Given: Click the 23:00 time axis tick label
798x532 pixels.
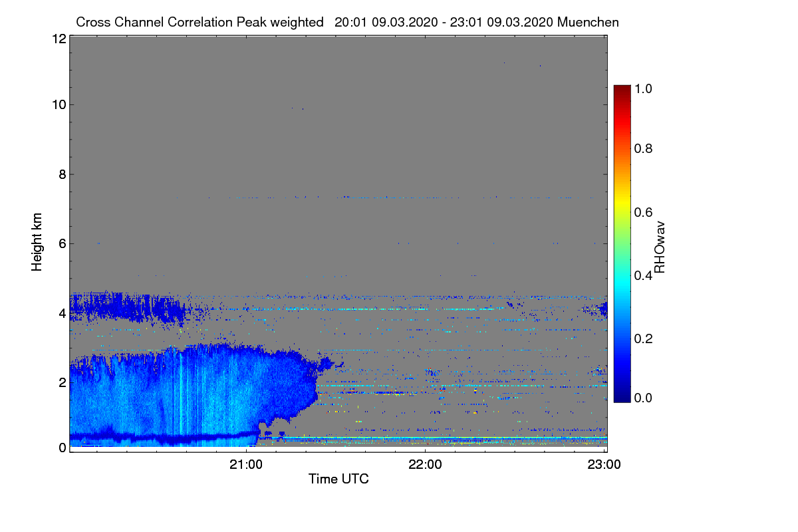Looking at the screenshot, I should [604, 464].
